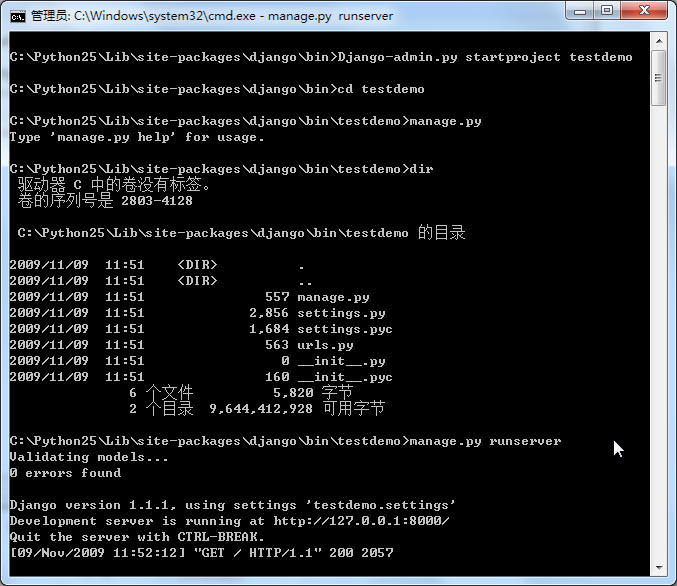The height and width of the screenshot is (586, 677).
Task: Click settings.py in the directory listing
Action: pos(341,313)
